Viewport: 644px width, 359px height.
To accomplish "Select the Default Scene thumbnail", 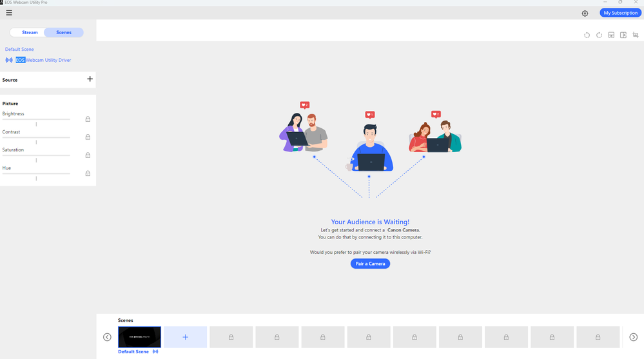I will pos(139,337).
